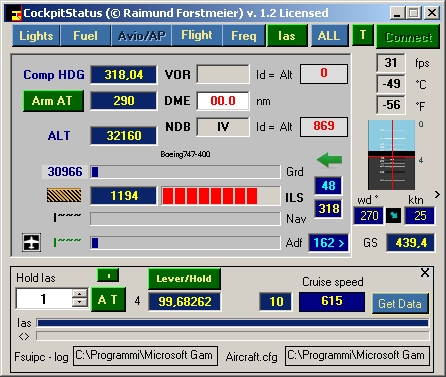Click the Comp HDG value 318,04
This screenshot has width=446, height=377.
[124, 74]
